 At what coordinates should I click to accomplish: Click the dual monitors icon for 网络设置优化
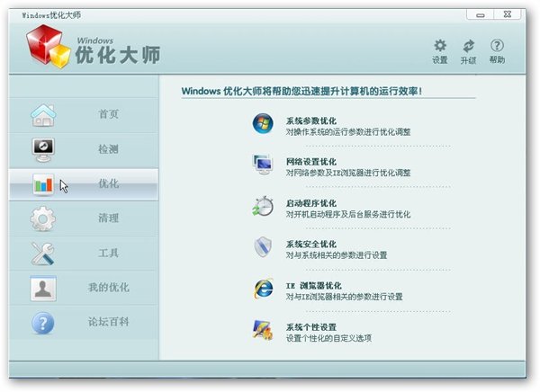[263, 165]
